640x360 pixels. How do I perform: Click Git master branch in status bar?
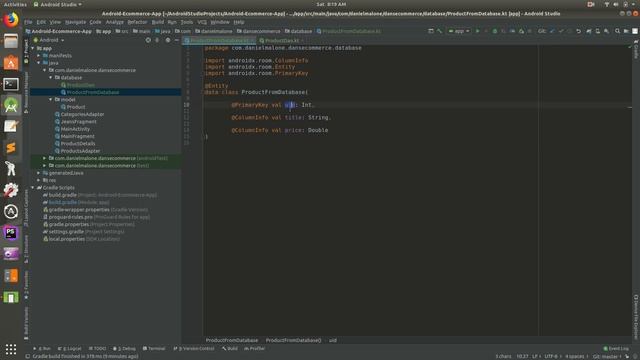[x=606, y=356]
